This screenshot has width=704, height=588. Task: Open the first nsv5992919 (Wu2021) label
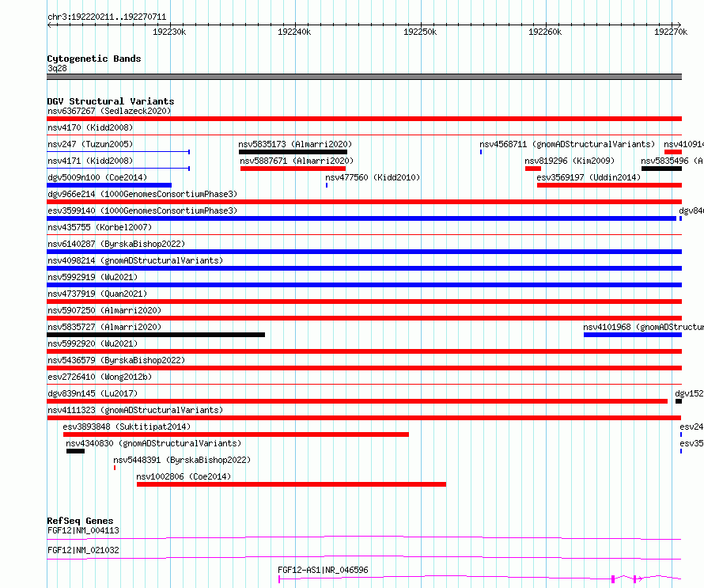point(93,277)
